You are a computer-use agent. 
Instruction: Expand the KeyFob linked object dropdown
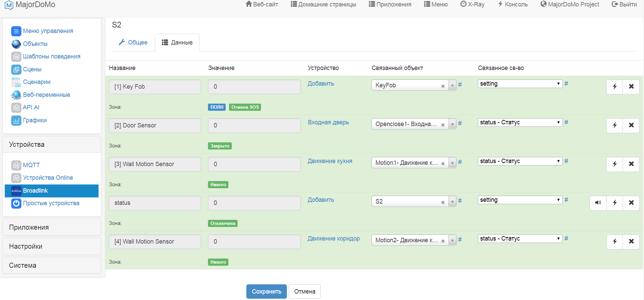pos(452,86)
